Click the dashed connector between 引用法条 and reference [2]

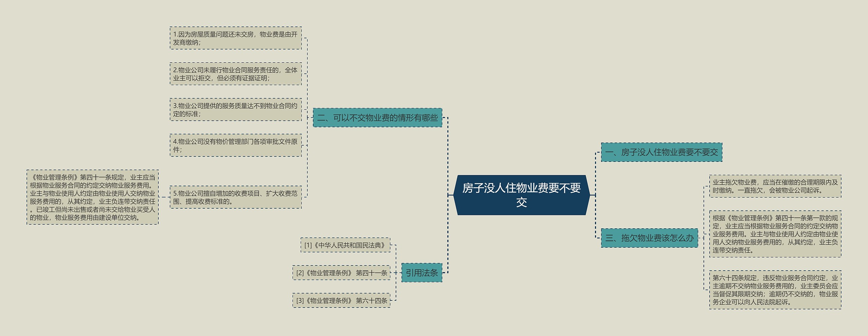coord(396,273)
